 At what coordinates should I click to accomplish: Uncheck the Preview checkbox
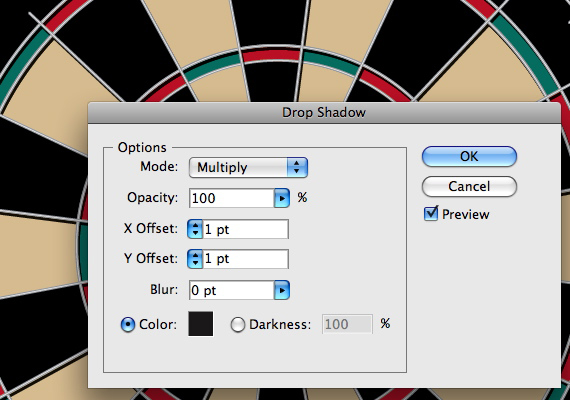pos(431,214)
